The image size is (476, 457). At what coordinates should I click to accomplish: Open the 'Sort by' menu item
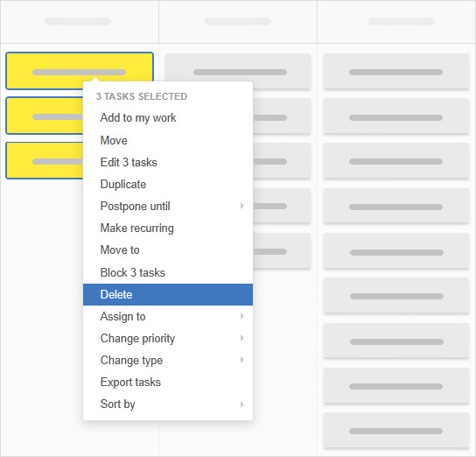pyautogui.click(x=168, y=404)
